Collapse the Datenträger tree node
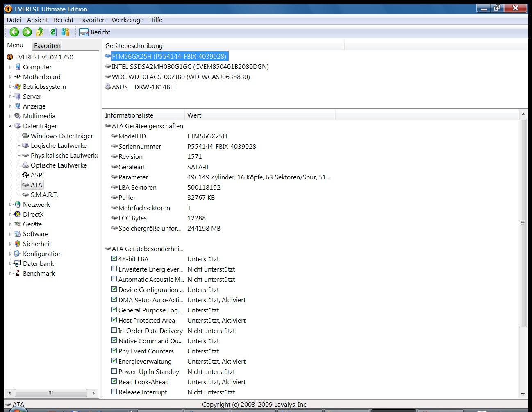 (x=11, y=126)
